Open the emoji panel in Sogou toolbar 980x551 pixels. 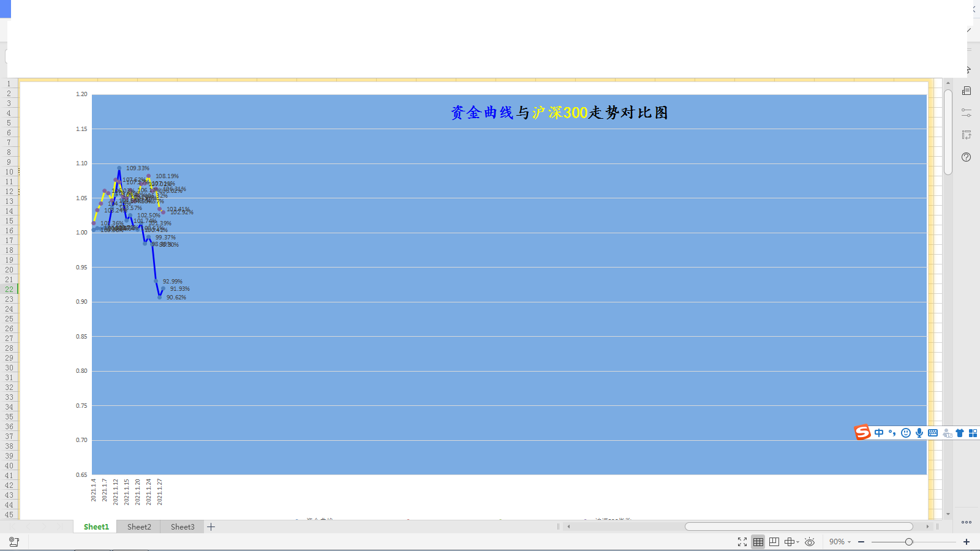point(905,433)
